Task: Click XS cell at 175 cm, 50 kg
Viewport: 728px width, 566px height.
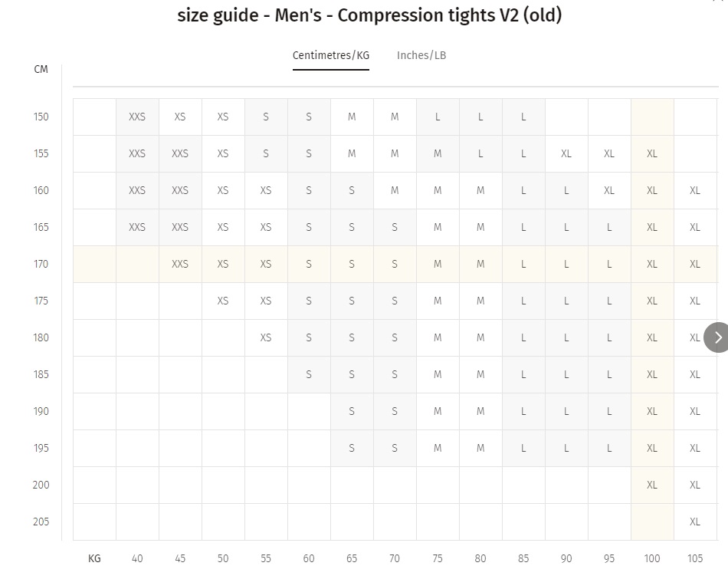Action: (223, 301)
